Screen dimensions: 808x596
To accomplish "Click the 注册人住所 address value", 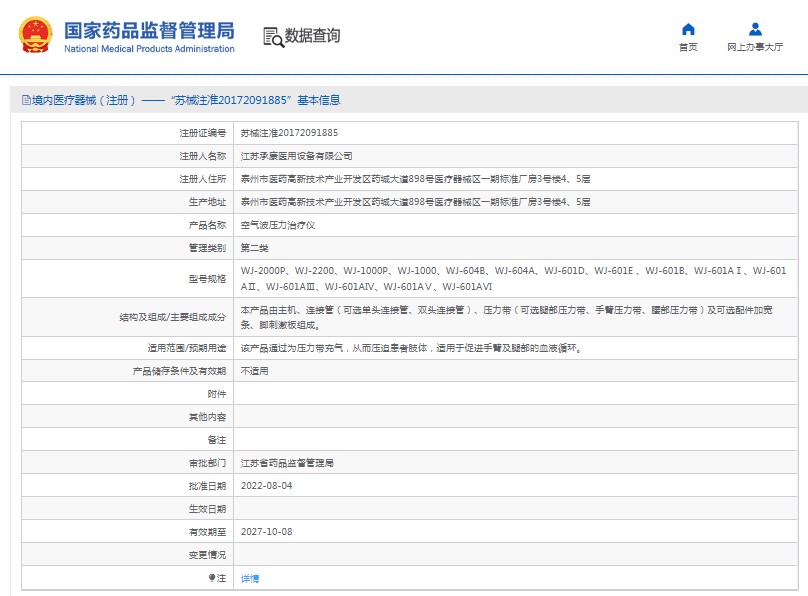I will coord(415,179).
